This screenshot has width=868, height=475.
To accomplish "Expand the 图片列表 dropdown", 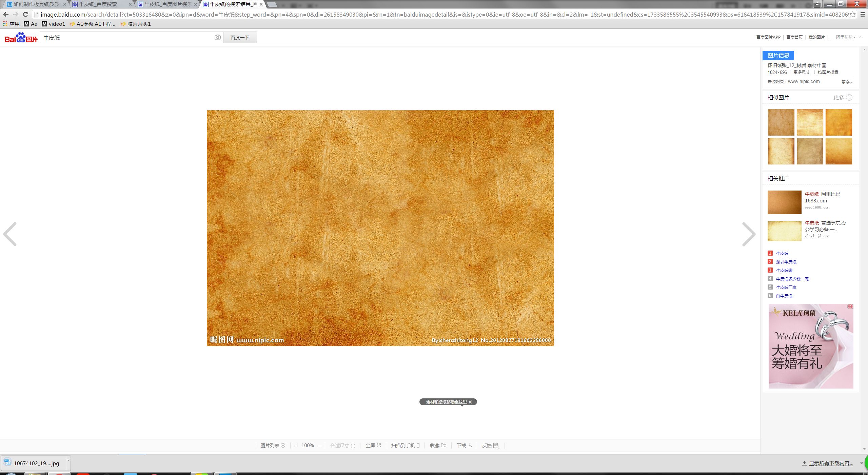I will click(x=273, y=446).
